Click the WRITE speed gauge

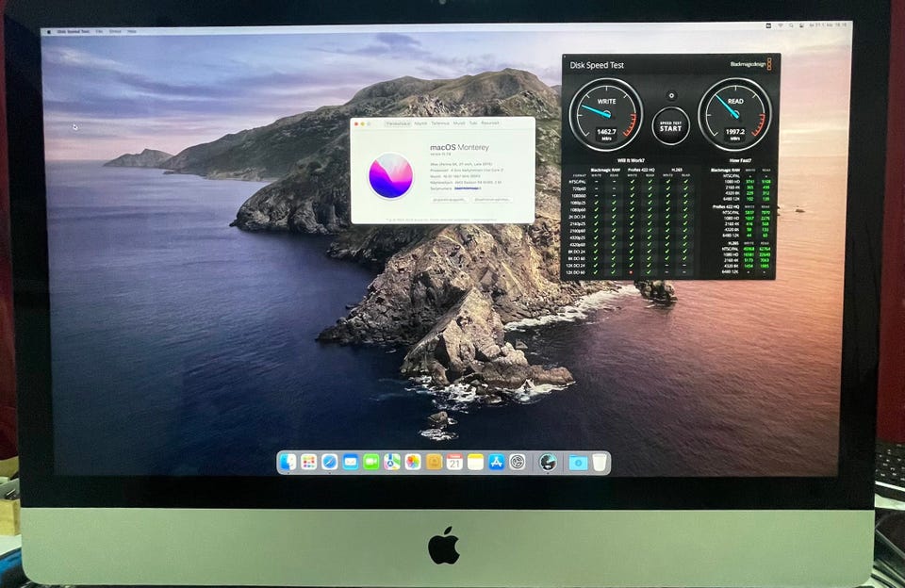click(x=606, y=115)
